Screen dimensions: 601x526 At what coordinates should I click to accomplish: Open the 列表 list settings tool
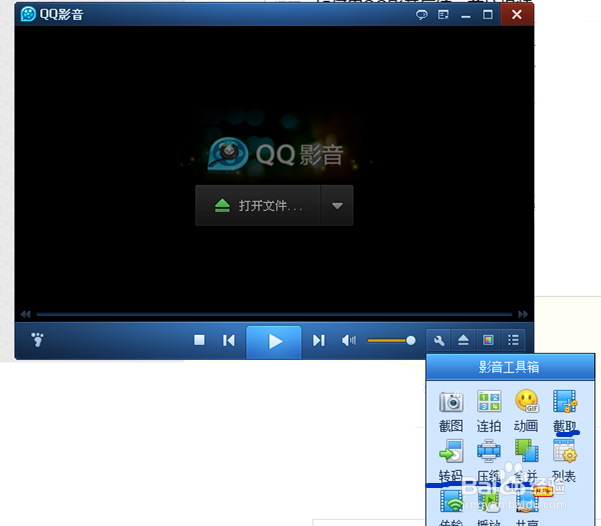click(x=565, y=461)
